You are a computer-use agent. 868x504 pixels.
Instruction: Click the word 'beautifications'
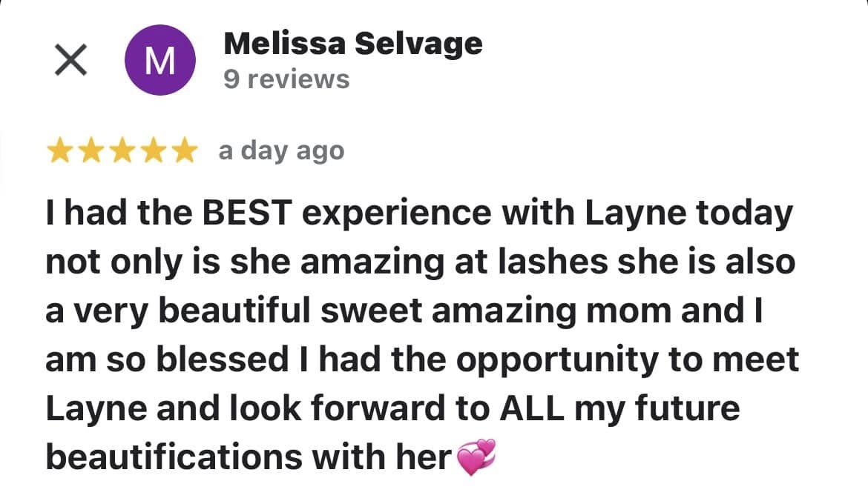[174, 457]
